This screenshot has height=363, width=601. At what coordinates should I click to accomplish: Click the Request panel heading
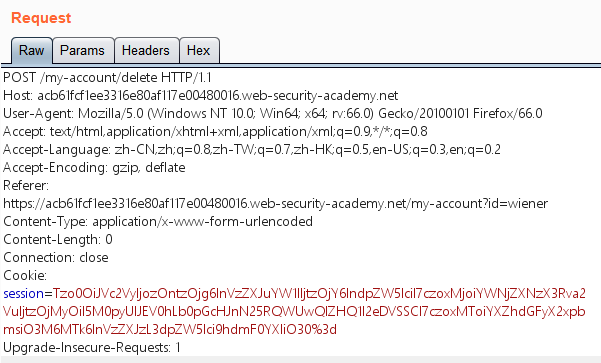[x=41, y=18]
